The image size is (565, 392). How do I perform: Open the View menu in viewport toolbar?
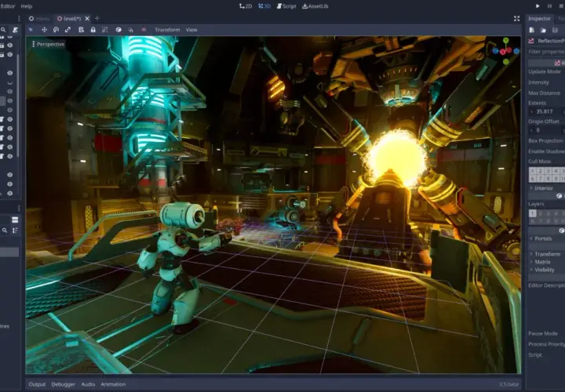click(x=191, y=30)
